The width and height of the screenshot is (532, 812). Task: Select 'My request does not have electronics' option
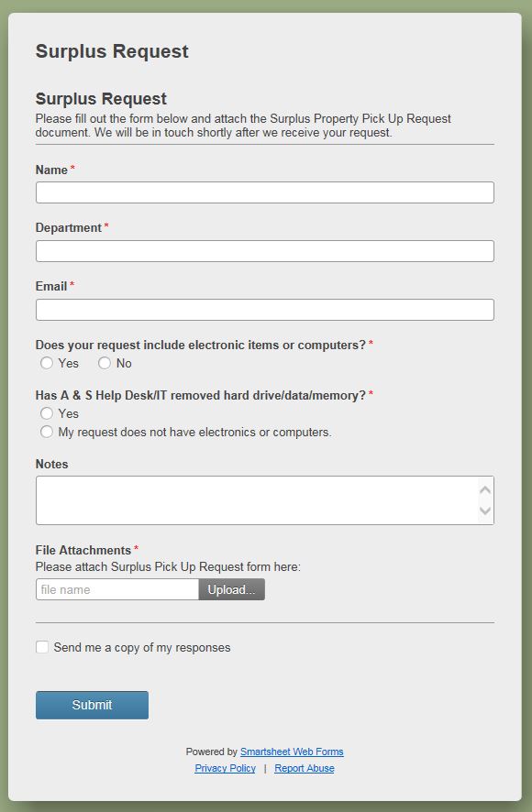47,432
